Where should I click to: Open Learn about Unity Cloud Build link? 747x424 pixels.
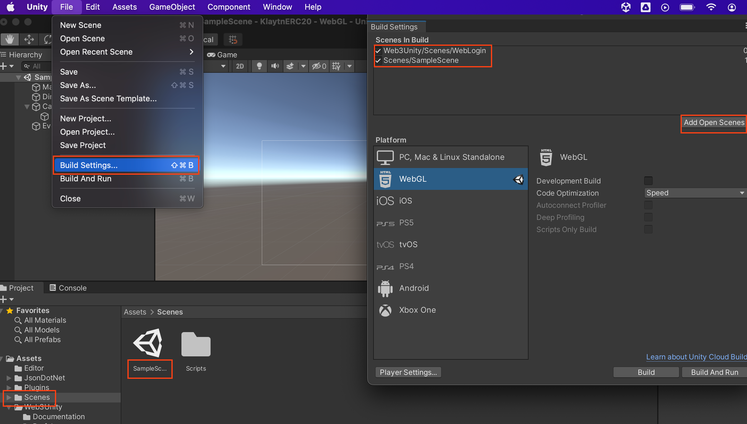click(696, 357)
